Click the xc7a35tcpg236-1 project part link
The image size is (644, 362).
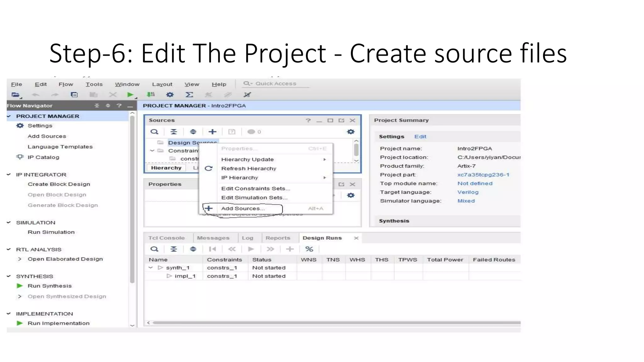pos(483,175)
